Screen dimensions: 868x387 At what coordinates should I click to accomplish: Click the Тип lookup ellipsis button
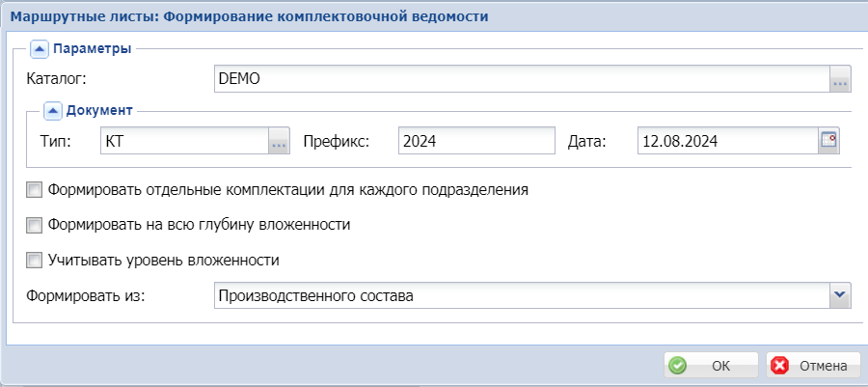tap(279, 141)
